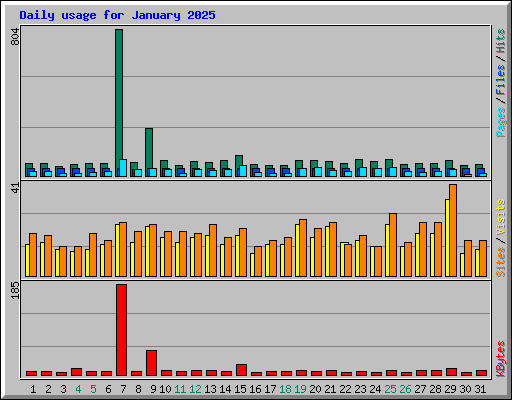This screenshot has width=512, height=400.
Task: Click the cyan 'Pages' legend label
Action: [x=501, y=122]
